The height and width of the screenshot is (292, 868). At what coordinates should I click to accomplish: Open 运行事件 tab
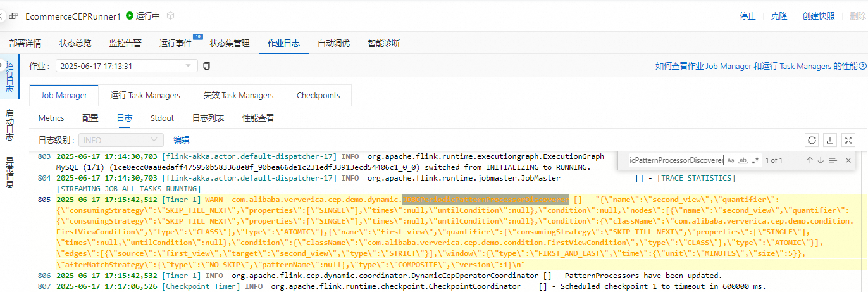coord(175,43)
